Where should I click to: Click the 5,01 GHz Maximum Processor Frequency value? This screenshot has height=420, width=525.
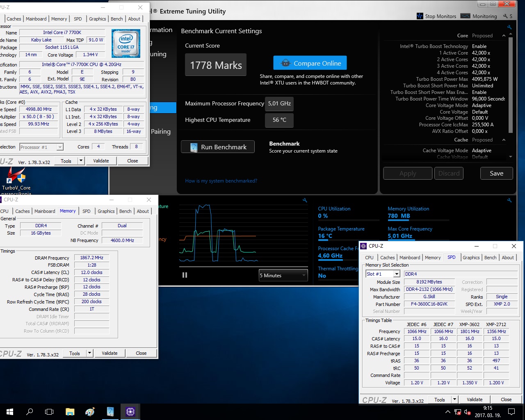coord(279,103)
